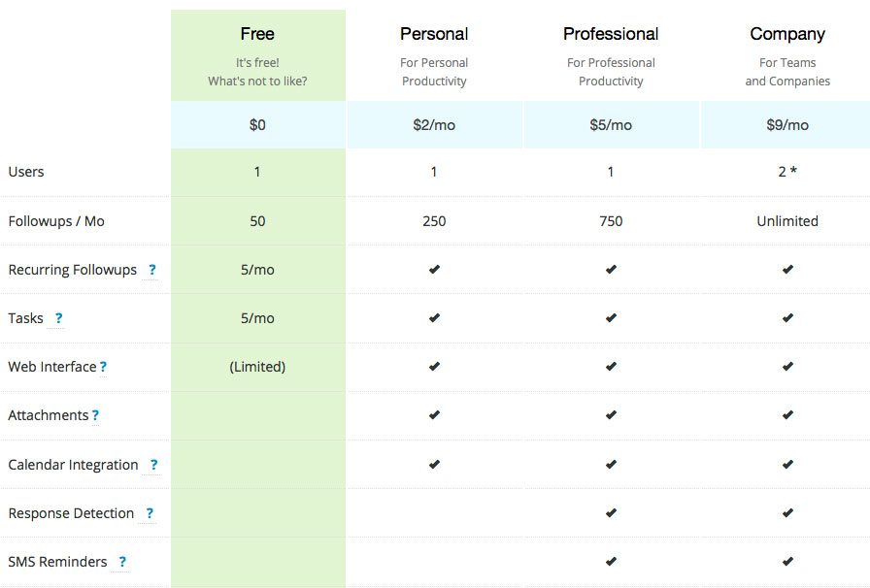Click the Professional plan SMS Reminders checkmark

point(611,562)
